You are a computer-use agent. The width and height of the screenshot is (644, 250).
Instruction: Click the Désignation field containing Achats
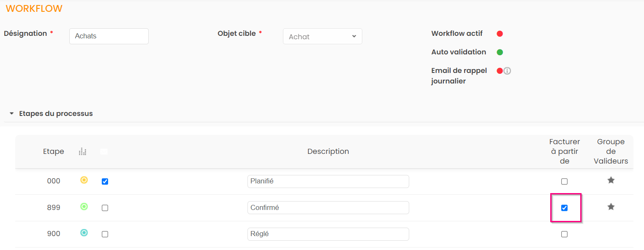[x=109, y=36]
